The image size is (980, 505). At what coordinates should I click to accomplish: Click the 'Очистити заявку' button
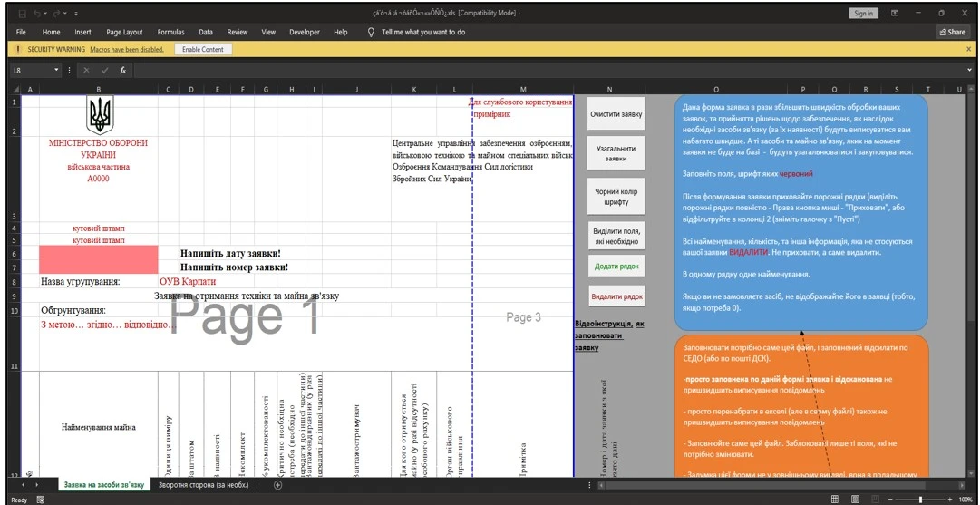[x=616, y=113]
